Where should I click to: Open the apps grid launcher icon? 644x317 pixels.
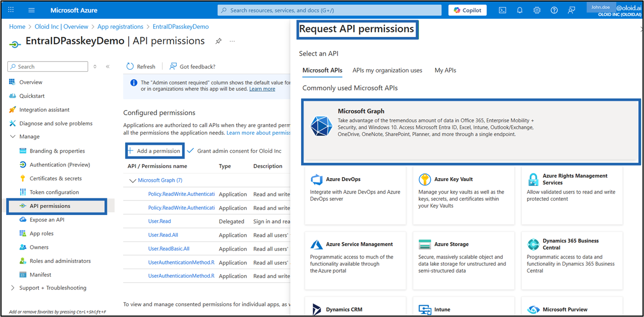[x=11, y=10]
